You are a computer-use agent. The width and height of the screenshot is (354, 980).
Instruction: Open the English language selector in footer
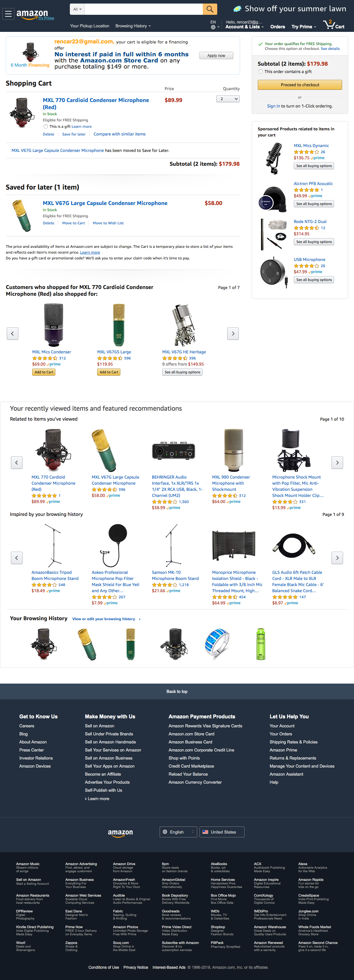coord(178,832)
